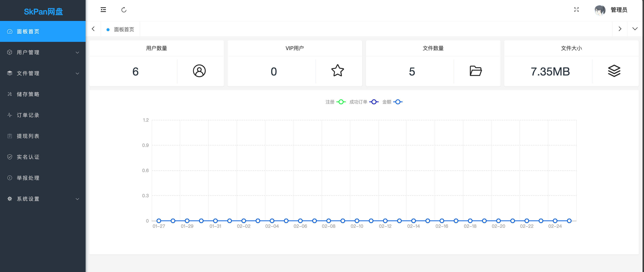Viewport: 644px width, 272px height.
Task: Click the SkPan网盘 logo text
Action: [x=43, y=12]
